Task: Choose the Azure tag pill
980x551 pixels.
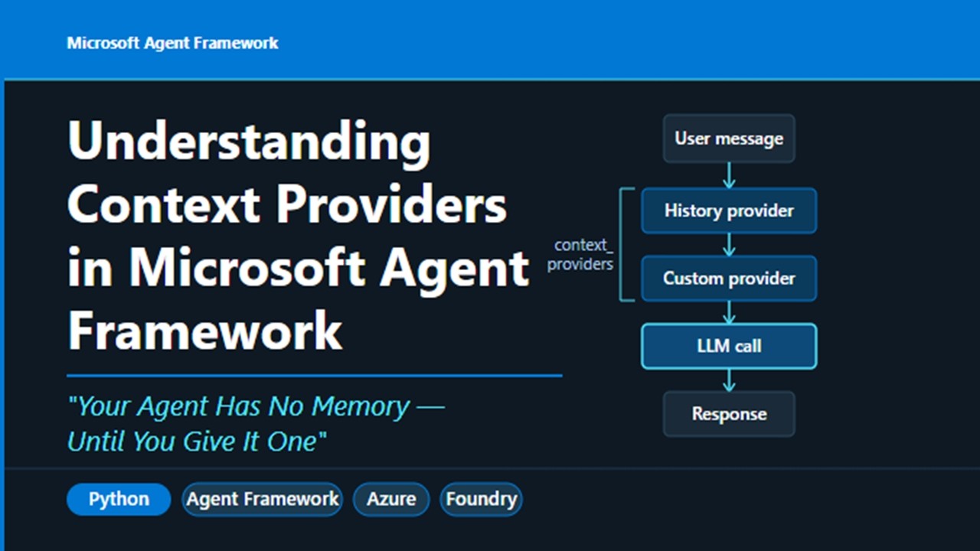Action: (x=391, y=500)
